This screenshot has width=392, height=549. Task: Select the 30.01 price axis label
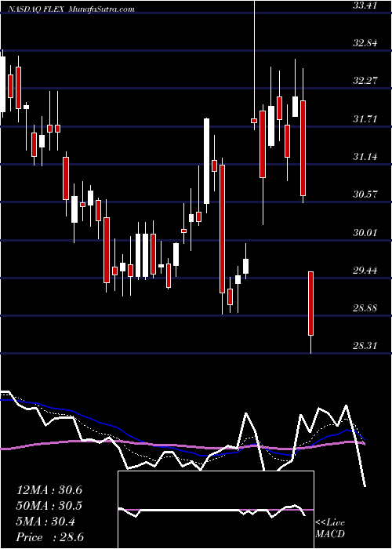(x=365, y=232)
